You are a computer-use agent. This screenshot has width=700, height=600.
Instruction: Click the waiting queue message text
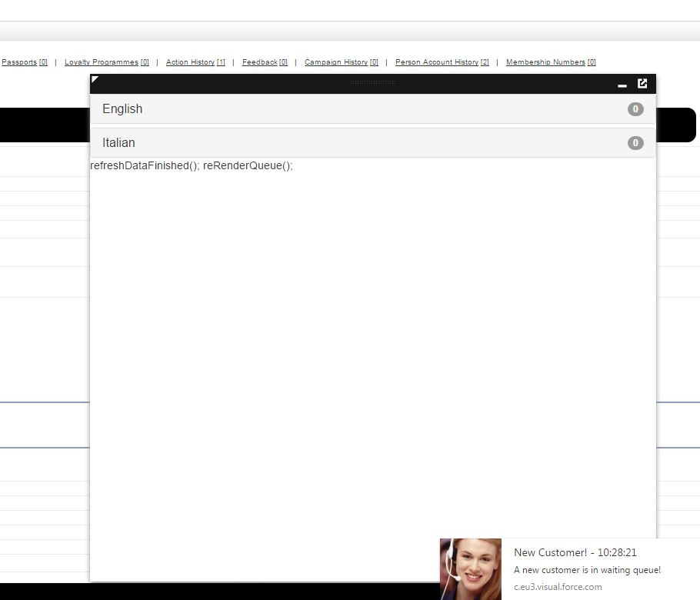pos(587,569)
